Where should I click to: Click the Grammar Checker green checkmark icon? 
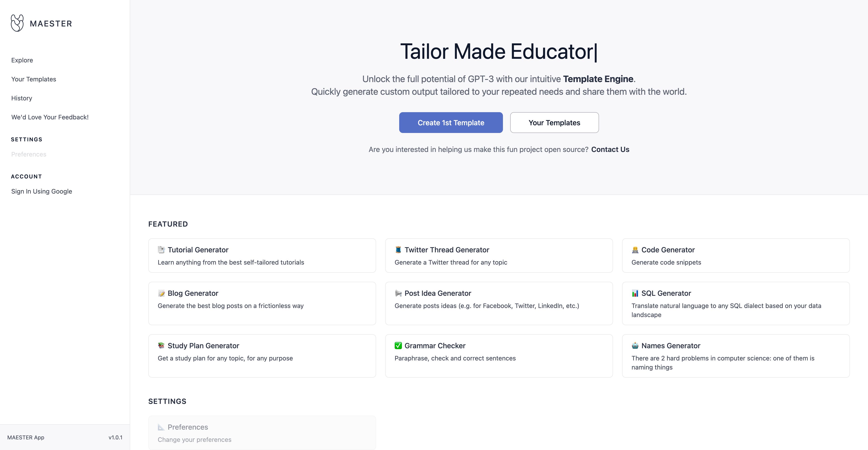398,346
